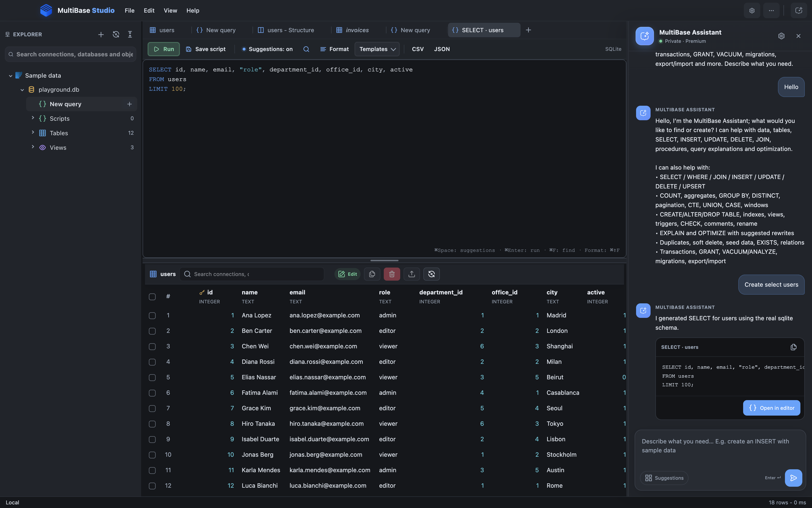Click the 'Casablanca' city cell

click(x=563, y=393)
